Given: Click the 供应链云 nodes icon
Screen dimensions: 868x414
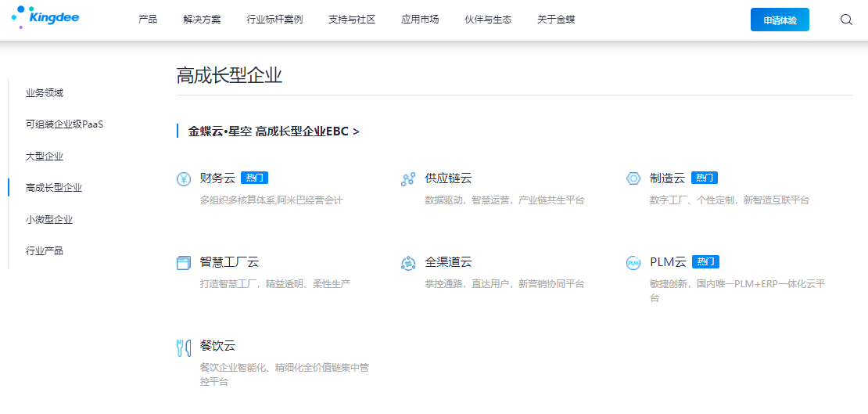Looking at the screenshot, I should (x=408, y=179).
